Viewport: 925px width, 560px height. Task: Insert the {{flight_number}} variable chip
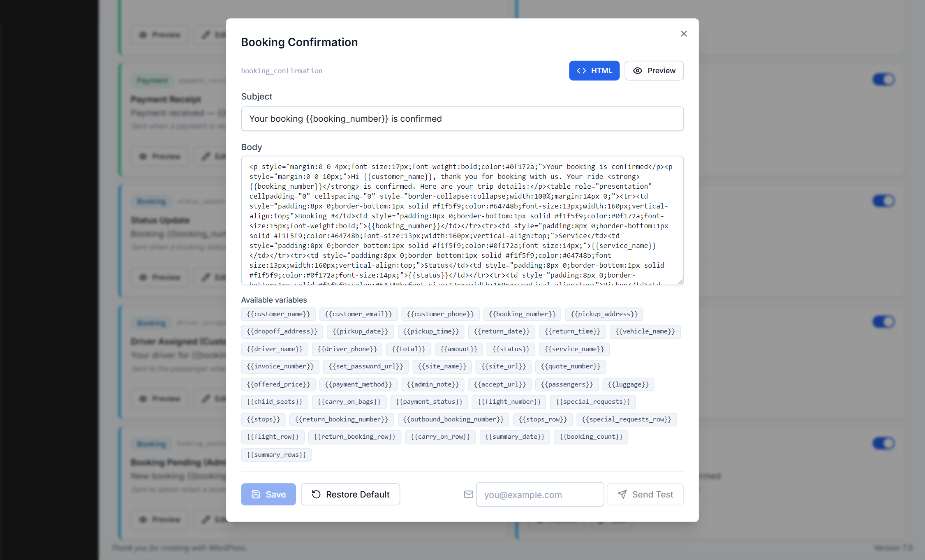point(509,402)
